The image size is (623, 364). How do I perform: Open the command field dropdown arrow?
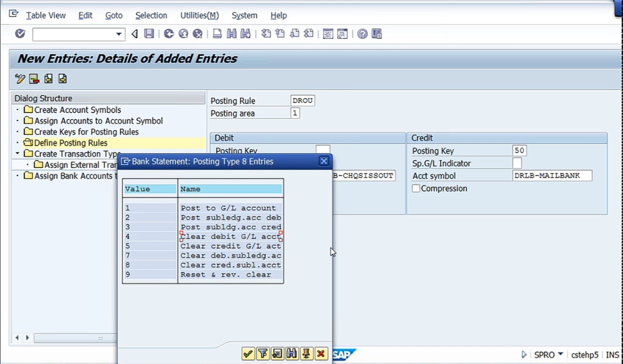[119, 34]
